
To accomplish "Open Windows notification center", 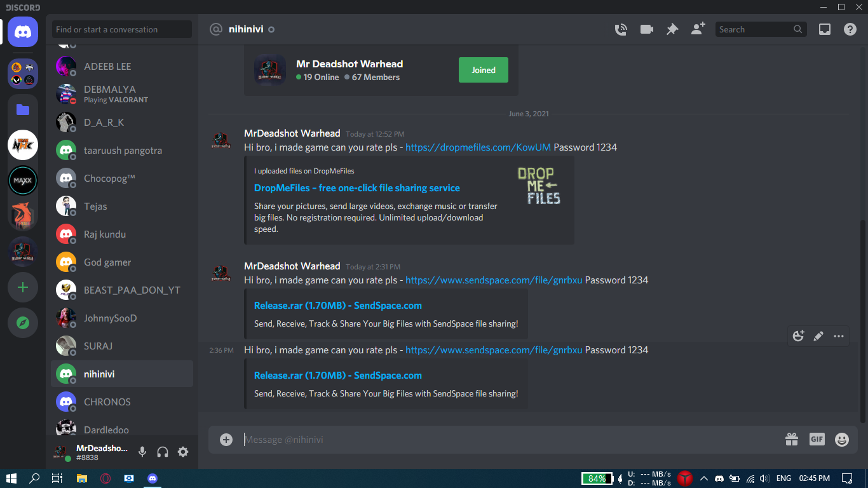I will [x=847, y=478].
